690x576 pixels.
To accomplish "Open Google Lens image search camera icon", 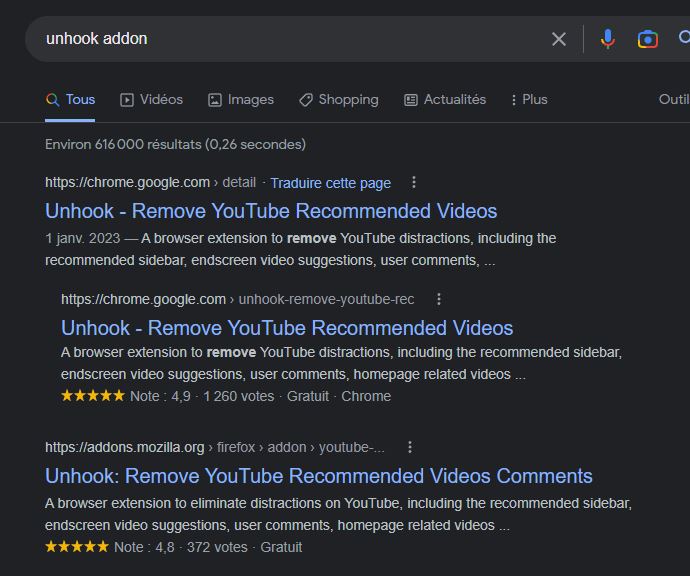I will point(648,39).
